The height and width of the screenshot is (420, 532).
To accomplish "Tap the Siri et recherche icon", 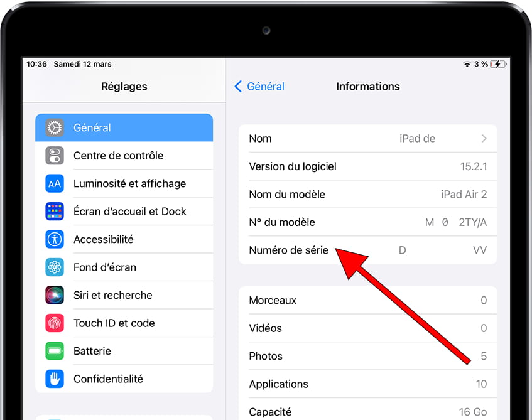I will [55, 295].
